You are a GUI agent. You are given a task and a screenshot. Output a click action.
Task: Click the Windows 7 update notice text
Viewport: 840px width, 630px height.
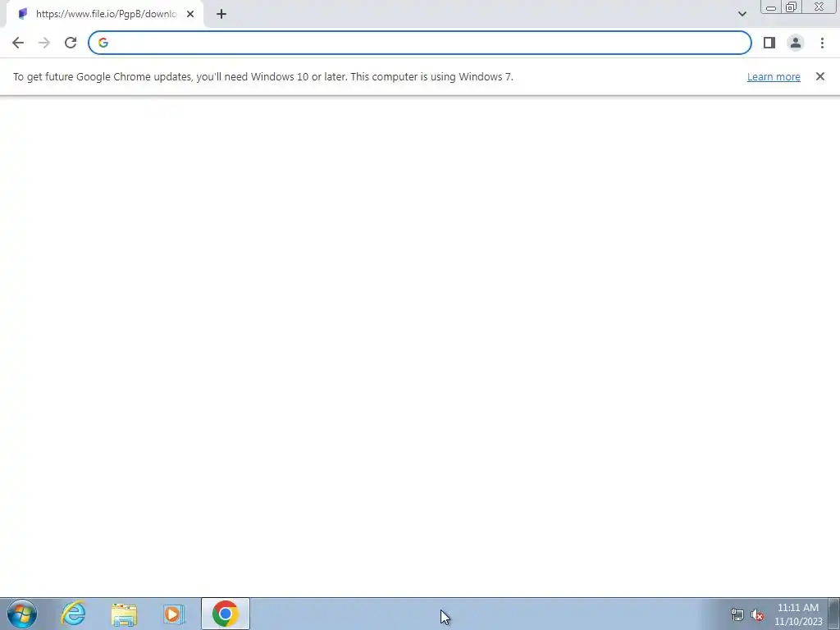pos(263,76)
